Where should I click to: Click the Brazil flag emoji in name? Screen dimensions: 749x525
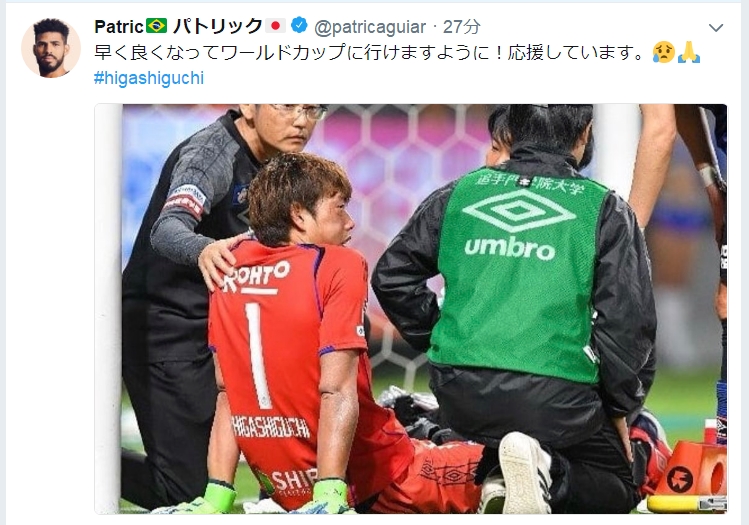[157, 26]
